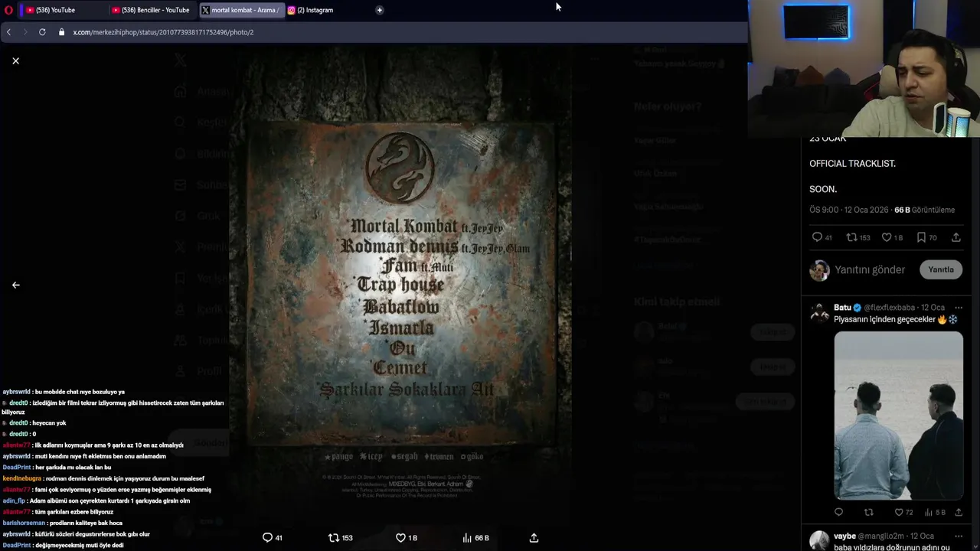Click the '12 Oca' date on Batu's reply
Viewport: 980px width, 551px height.
coord(933,308)
